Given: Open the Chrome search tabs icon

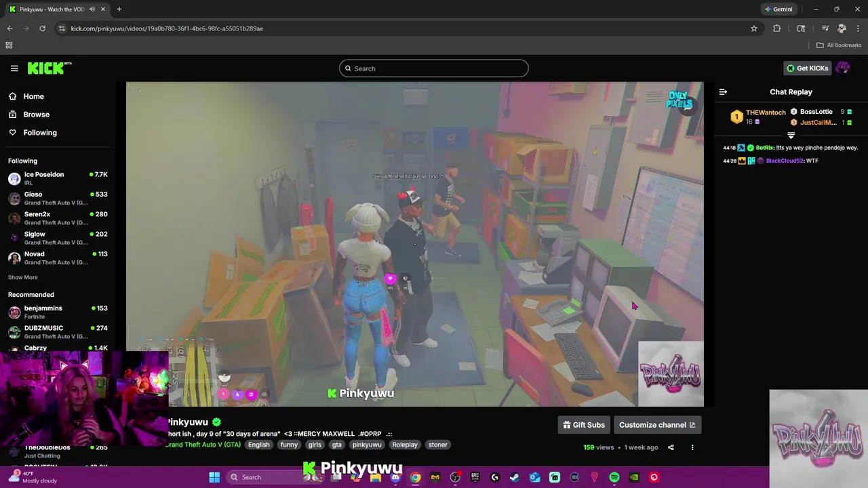Looking at the screenshot, I should click(x=801, y=28).
